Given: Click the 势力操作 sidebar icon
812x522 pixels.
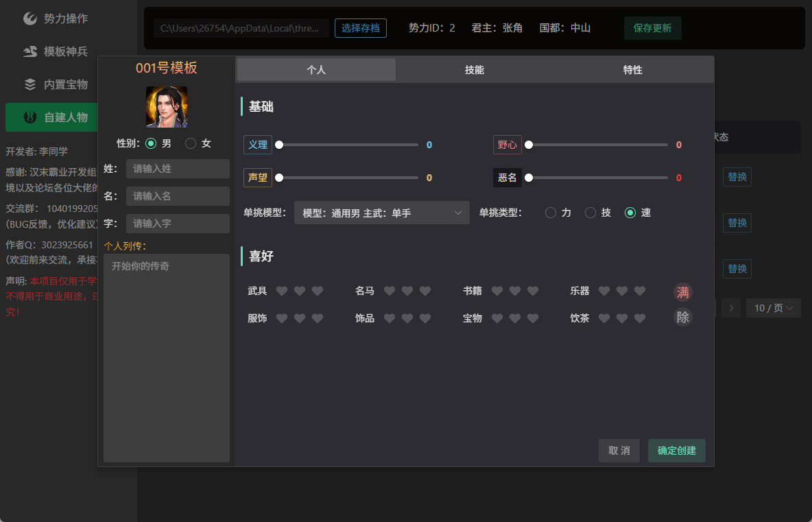Looking at the screenshot, I should (30, 19).
